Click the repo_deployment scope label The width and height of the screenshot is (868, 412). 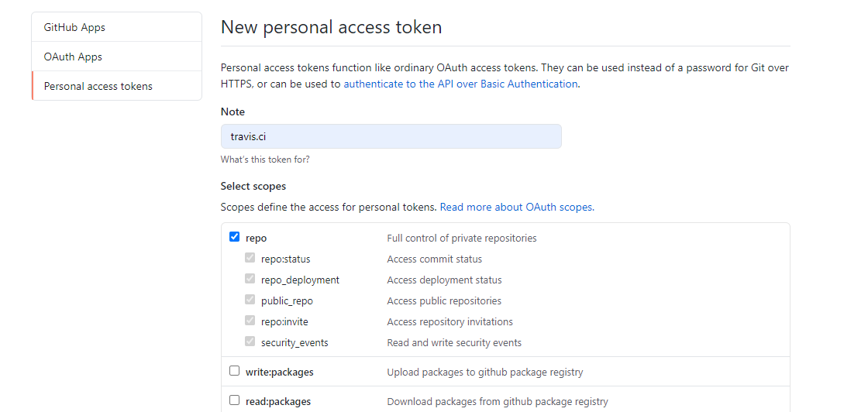pyautogui.click(x=300, y=280)
